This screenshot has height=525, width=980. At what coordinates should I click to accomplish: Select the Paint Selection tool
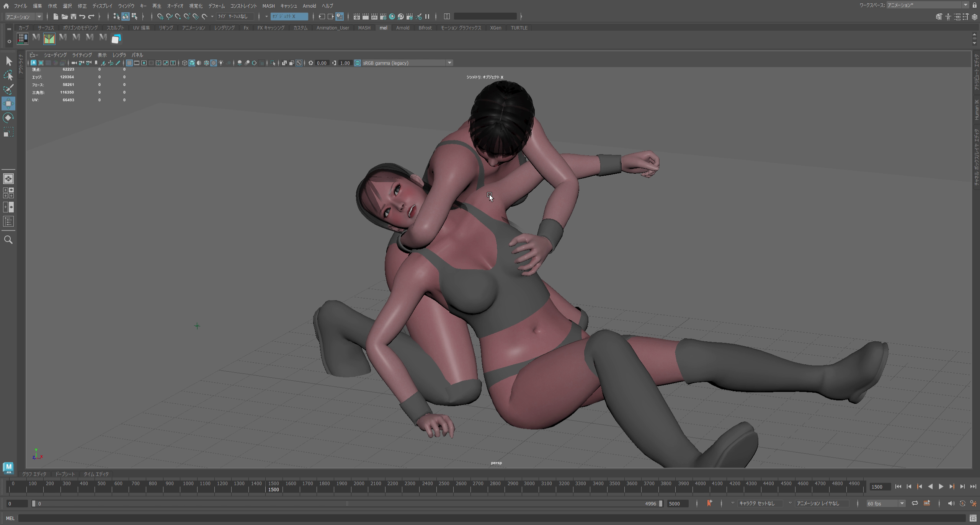click(8, 90)
